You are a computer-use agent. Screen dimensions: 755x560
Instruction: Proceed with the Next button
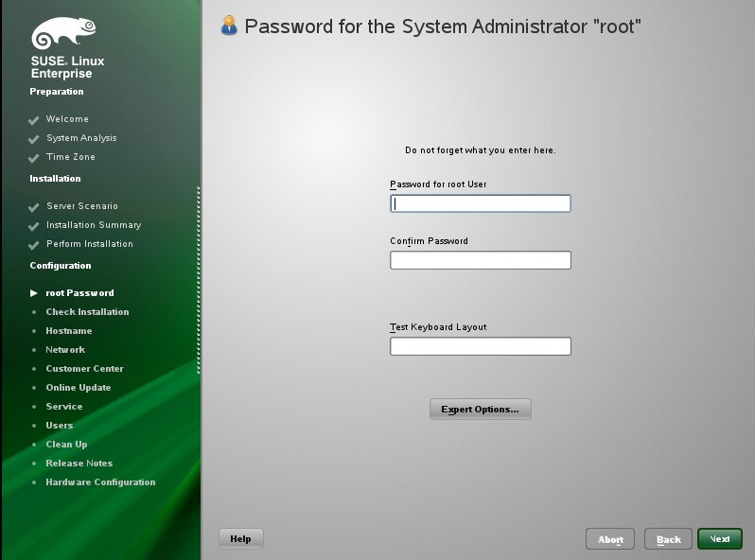coord(720,539)
